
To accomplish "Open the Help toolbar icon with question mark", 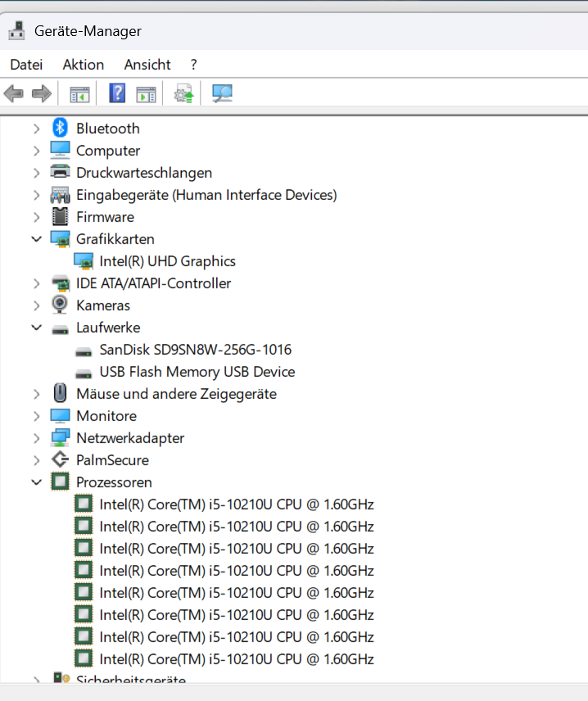I will 117,93.
